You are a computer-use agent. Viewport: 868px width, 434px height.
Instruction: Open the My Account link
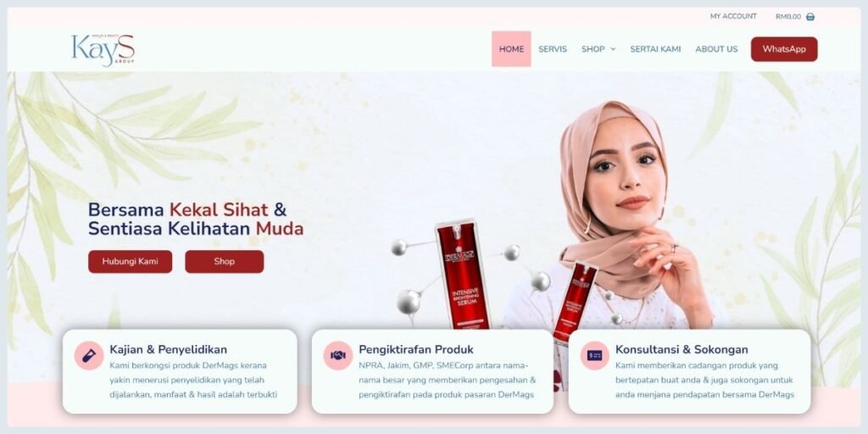coord(733,17)
